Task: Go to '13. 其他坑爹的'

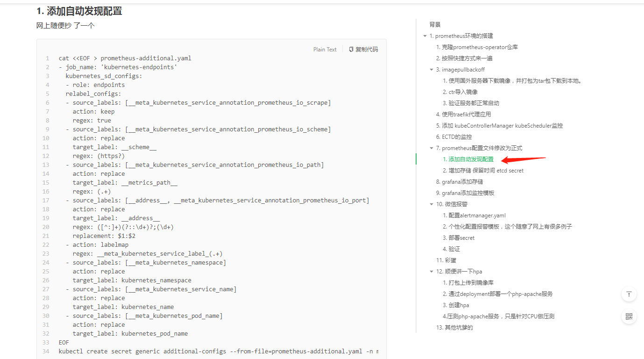Action: tap(454, 328)
